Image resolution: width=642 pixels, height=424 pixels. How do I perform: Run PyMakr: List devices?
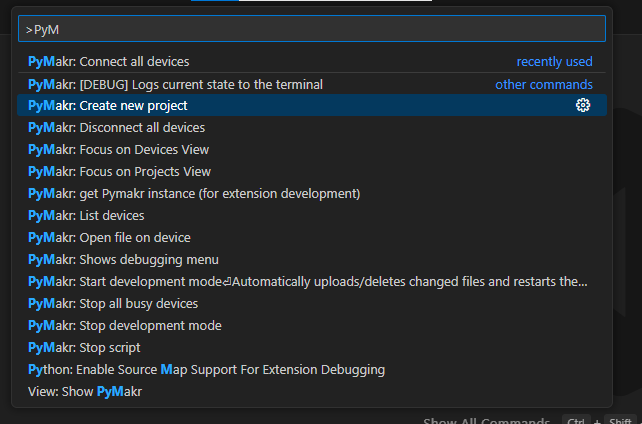coord(87,216)
